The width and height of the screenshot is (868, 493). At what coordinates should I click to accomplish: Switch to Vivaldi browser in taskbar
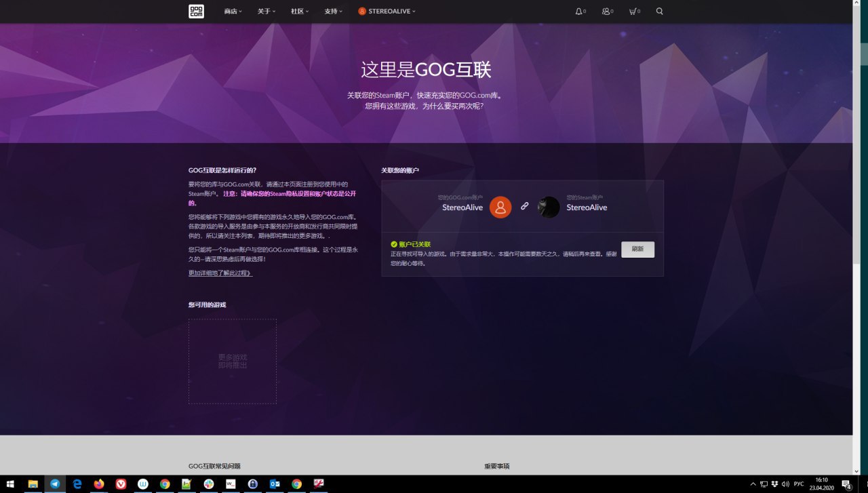[121, 484]
